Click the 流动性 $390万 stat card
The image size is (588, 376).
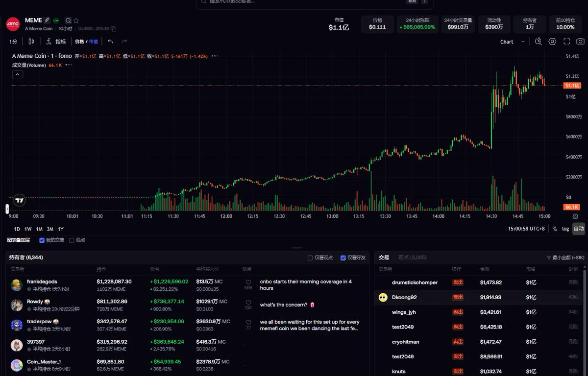494,24
